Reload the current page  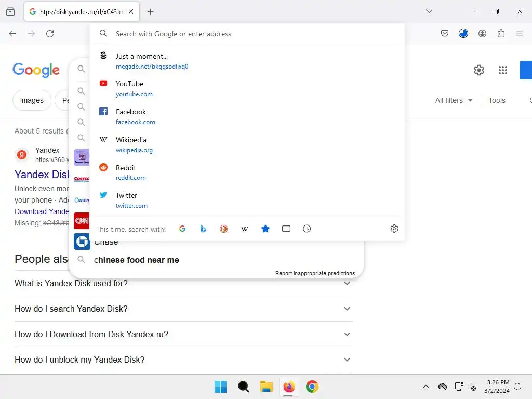(x=50, y=34)
